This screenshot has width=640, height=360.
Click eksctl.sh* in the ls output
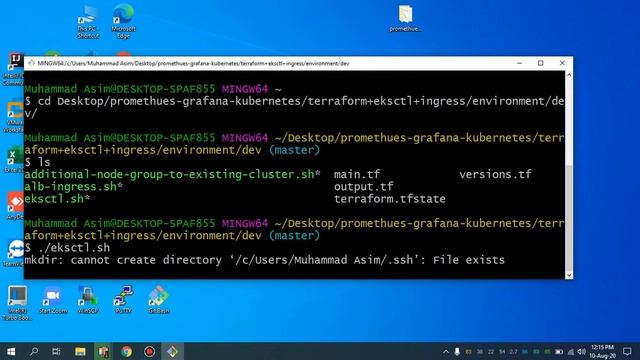pyautogui.click(x=57, y=199)
